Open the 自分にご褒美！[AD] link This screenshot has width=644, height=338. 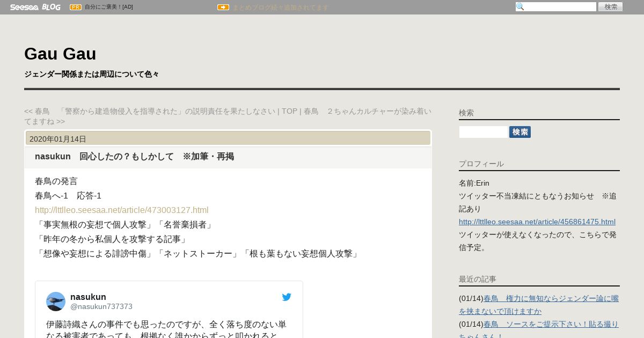pyautogui.click(x=109, y=7)
